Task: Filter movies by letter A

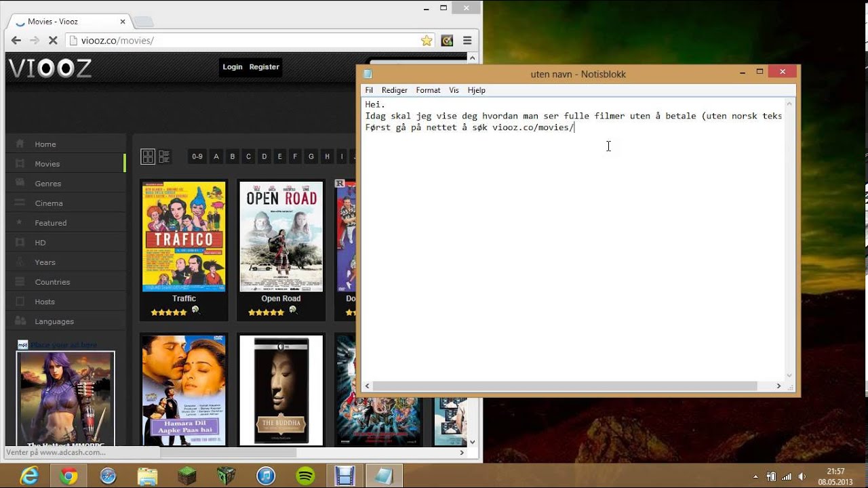Action: click(216, 157)
